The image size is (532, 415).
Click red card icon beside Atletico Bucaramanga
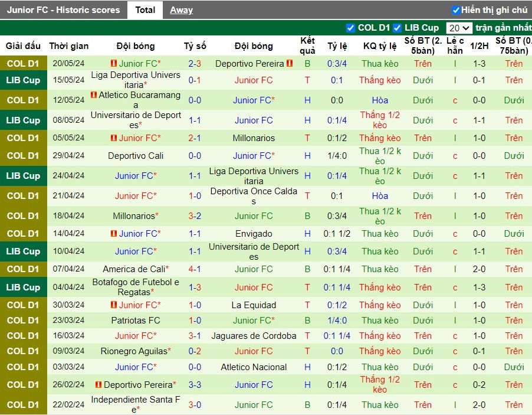94,95
